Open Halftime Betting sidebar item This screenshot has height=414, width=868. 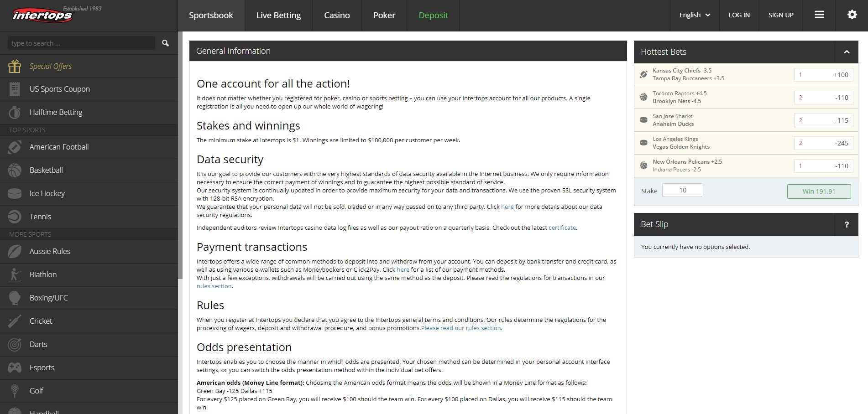click(89, 112)
